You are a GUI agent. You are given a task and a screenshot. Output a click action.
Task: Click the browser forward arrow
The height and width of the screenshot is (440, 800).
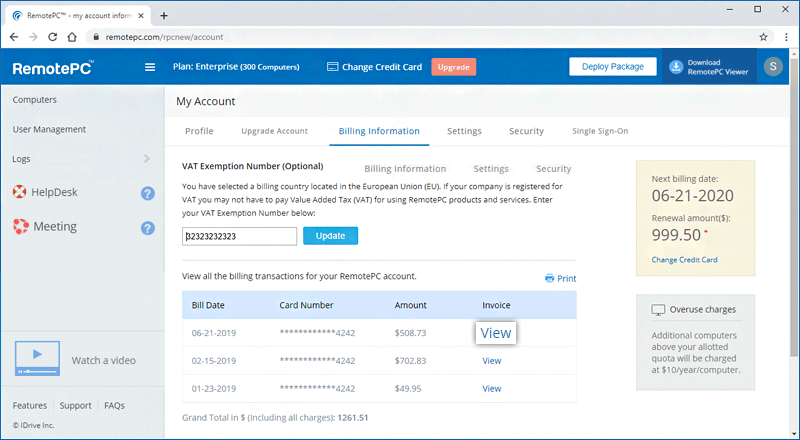coord(33,37)
